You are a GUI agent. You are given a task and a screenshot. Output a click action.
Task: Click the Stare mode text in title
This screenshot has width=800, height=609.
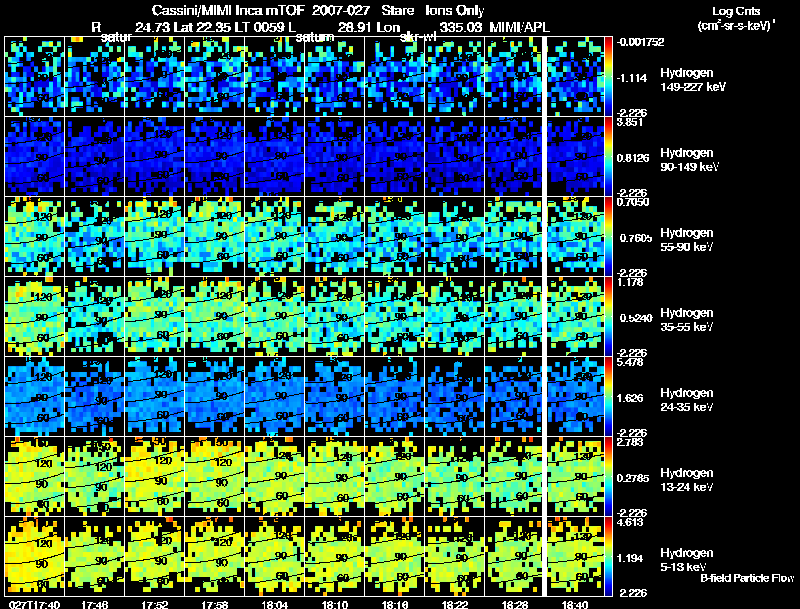[x=397, y=10]
